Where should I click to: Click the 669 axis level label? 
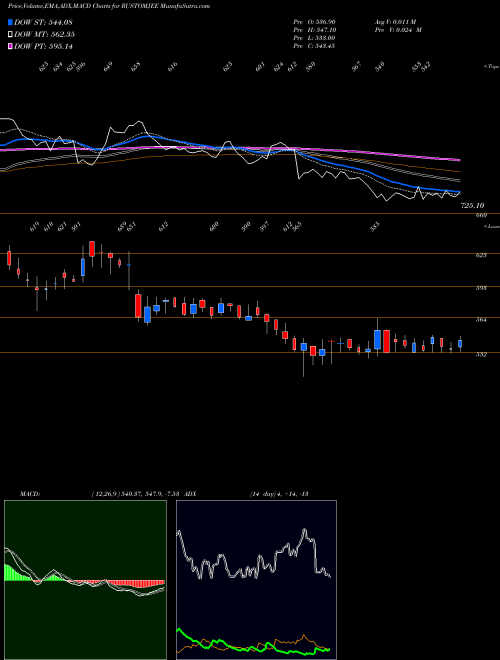point(481,215)
